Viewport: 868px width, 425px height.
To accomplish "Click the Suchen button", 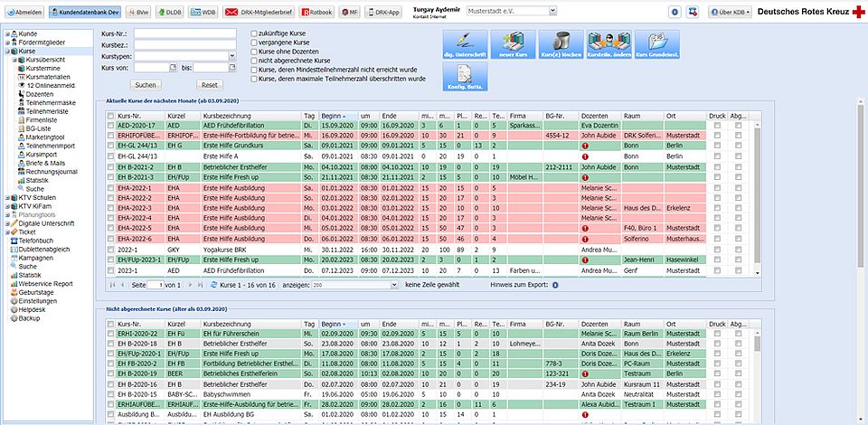I will [145, 84].
